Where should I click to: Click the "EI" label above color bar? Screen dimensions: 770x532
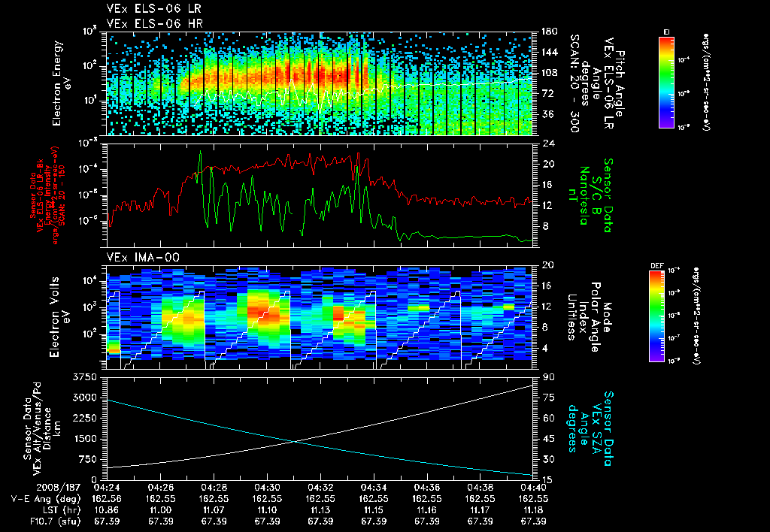pyautogui.click(x=666, y=32)
